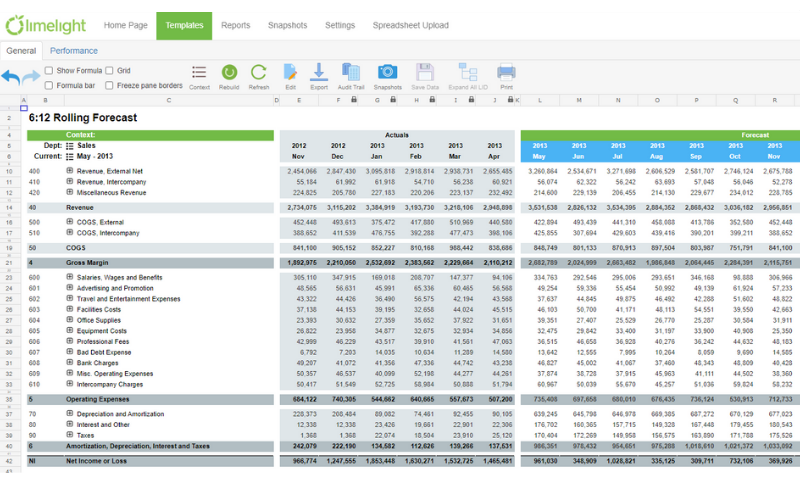This screenshot has height=481, width=800.
Task: Click Revenue Nov 2012 total 2,734,075
Action: pyautogui.click(x=302, y=208)
